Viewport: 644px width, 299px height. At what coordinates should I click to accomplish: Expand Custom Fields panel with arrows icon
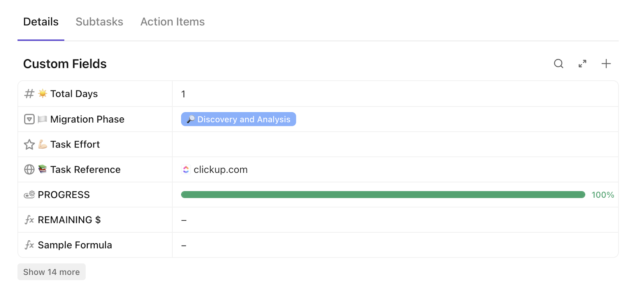point(582,63)
